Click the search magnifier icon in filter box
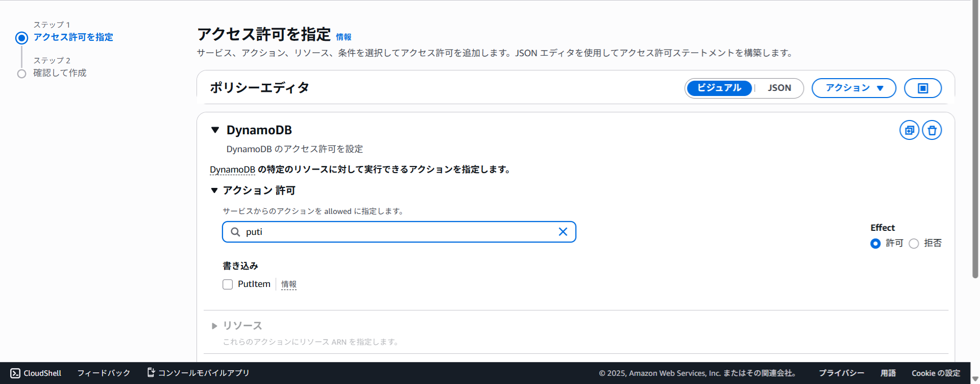 [235, 232]
